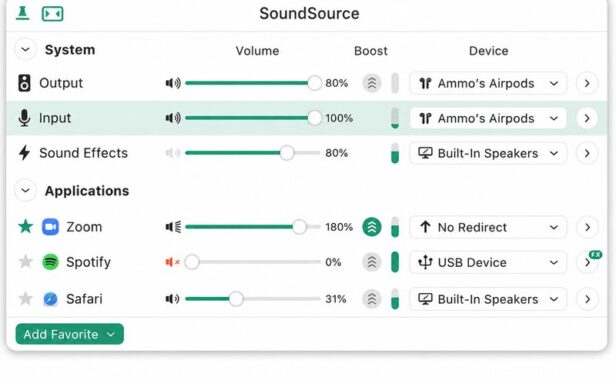
Task: Click the Output volume slider
Action: (x=253, y=83)
